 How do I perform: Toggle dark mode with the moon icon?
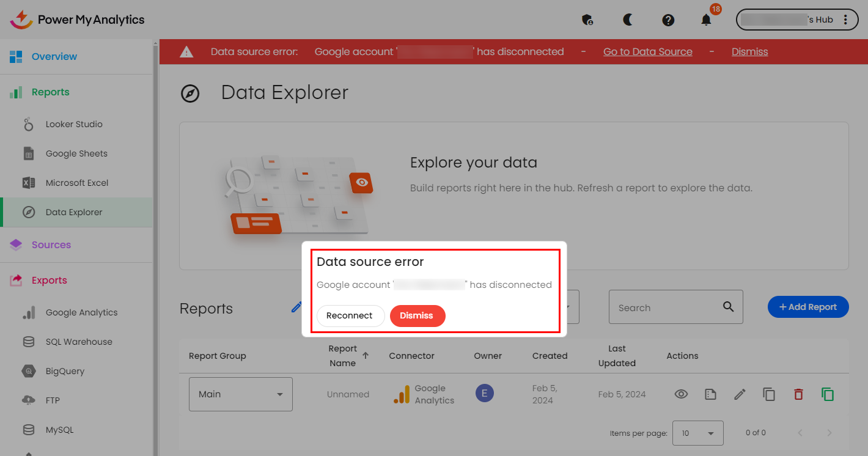pyautogui.click(x=628, y=20)
